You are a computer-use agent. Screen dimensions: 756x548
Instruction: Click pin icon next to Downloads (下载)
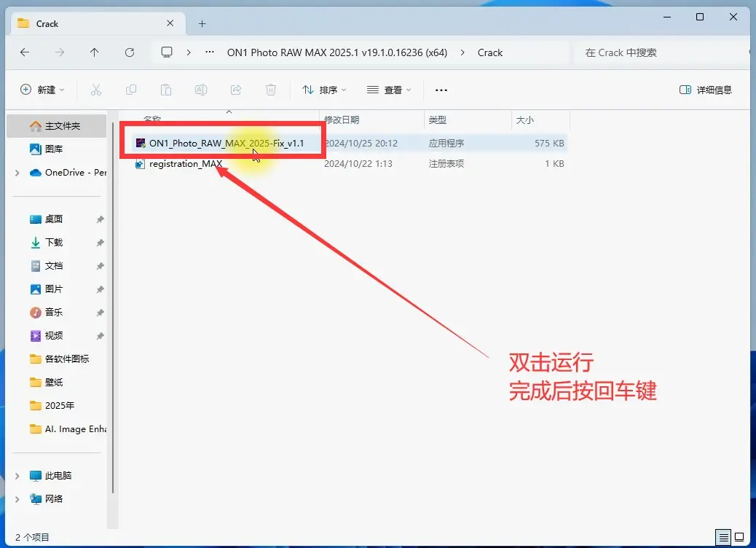[x=100, y=243]
